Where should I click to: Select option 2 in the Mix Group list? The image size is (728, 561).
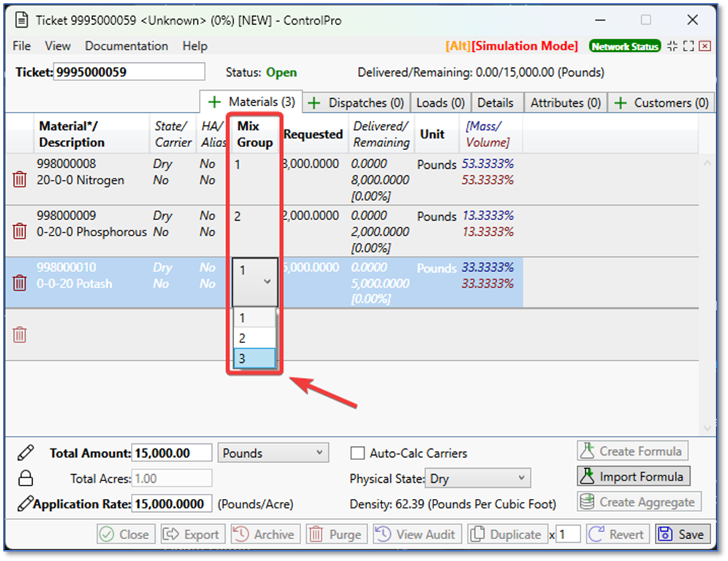pyautogui.click(x=254, y=338)
